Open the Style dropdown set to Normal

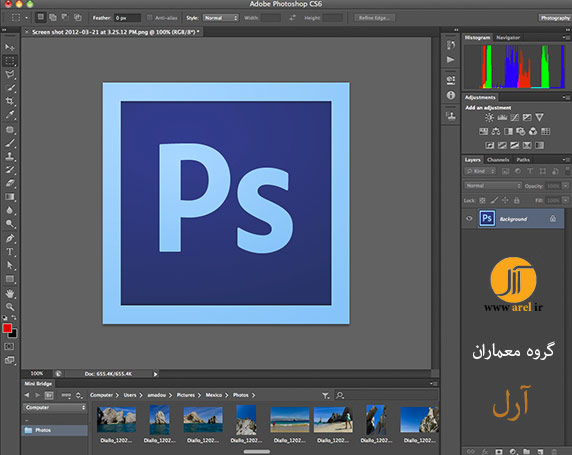(221, 18)
